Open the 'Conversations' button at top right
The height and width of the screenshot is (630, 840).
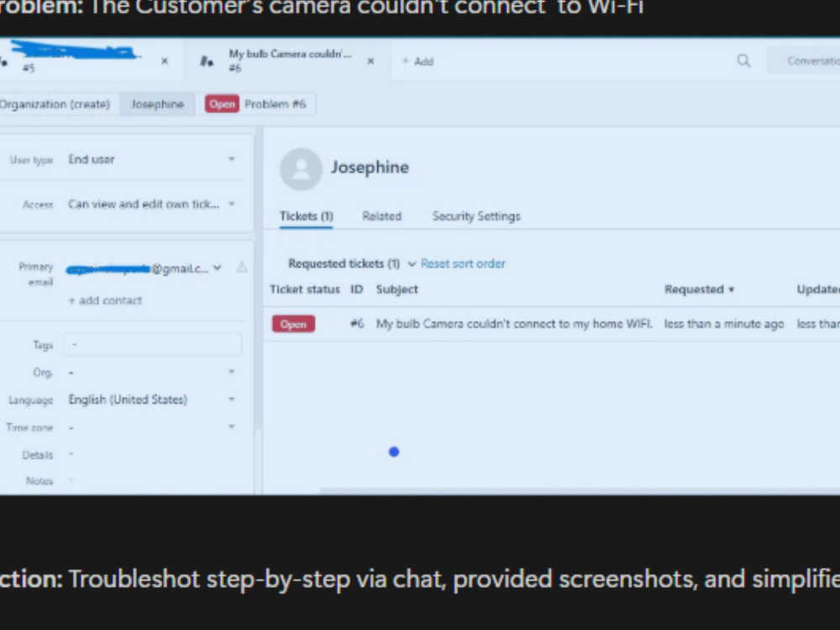point(804,60)
